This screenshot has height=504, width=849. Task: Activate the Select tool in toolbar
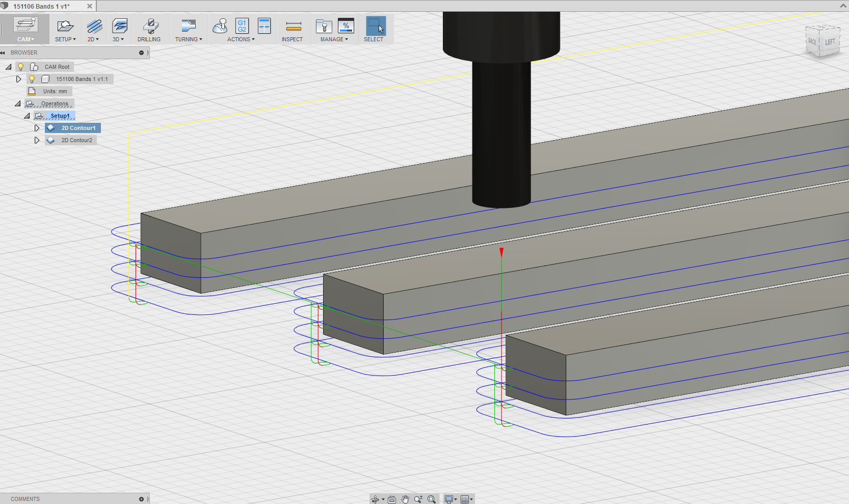[376, 26]
